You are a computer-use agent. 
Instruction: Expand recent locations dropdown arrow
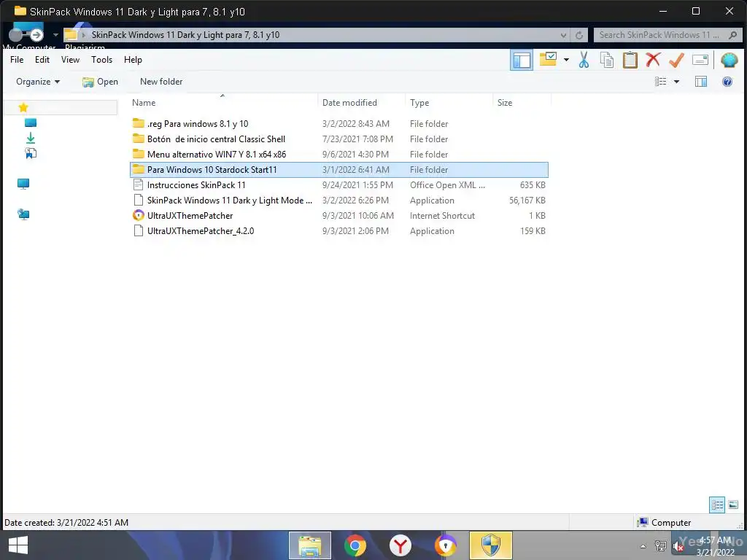pos(55,35)
